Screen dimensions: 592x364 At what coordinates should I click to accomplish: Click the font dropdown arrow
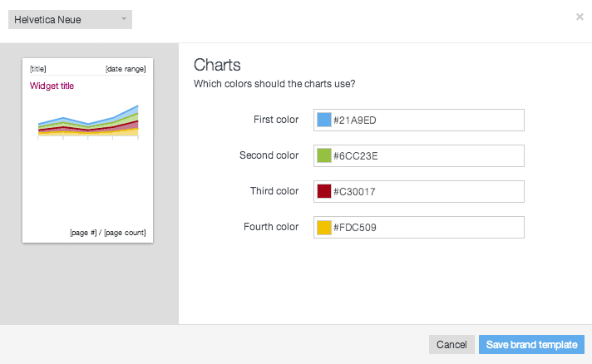123,19
